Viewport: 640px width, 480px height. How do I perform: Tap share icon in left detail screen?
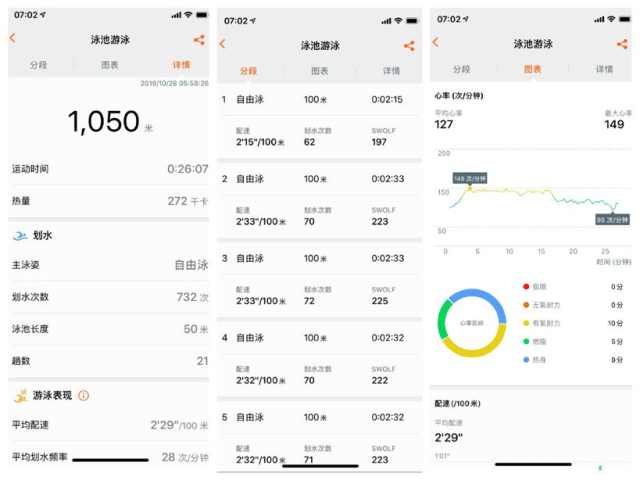click(x=199, y=40)
